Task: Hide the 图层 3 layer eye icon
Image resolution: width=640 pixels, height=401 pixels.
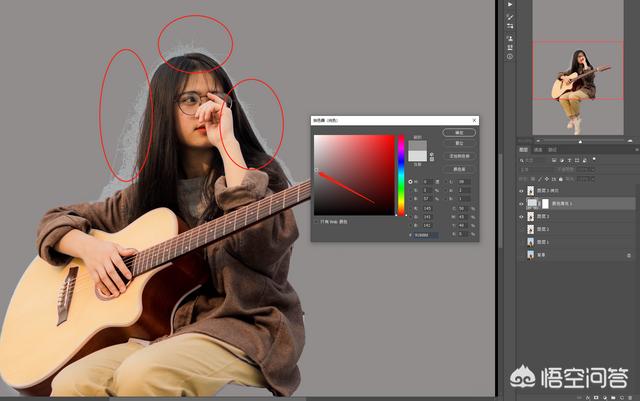Action: coord(521,216)
